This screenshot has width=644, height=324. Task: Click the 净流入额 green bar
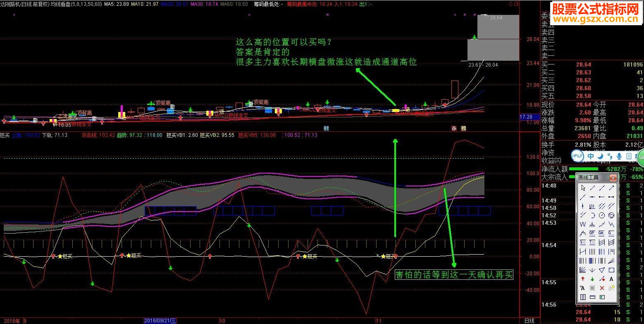click(583, 169)
